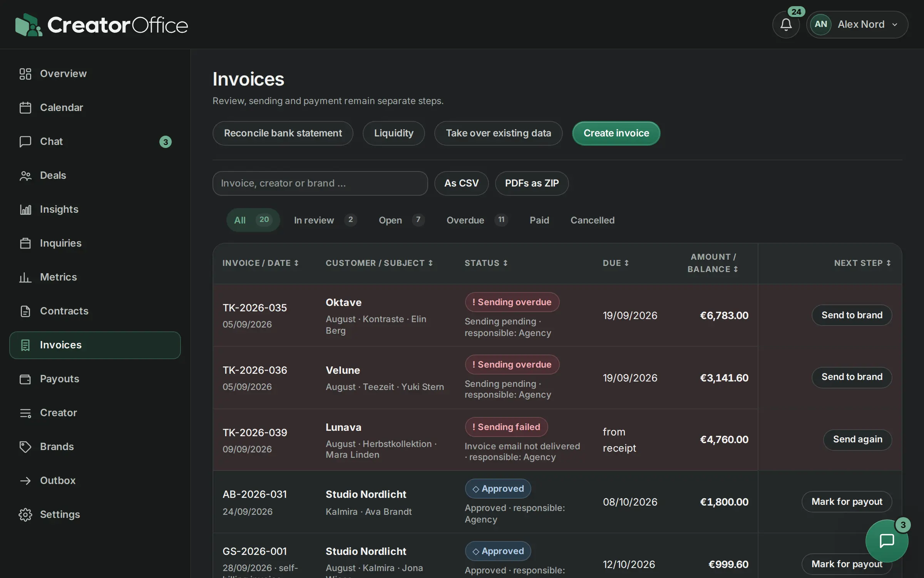Screen dimensions: 924x578
Task: Open the Deals people icon
Action: coord(25,175)
